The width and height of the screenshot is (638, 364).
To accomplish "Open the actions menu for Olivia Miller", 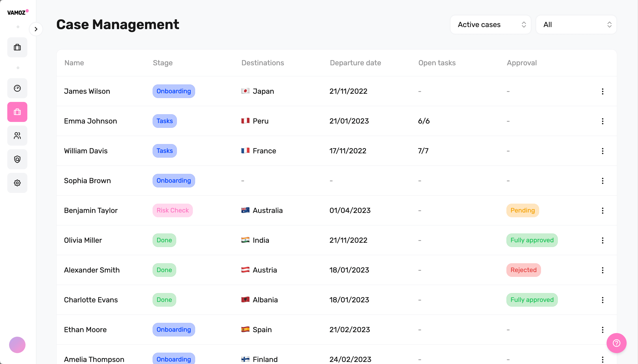I will point(603,240).
